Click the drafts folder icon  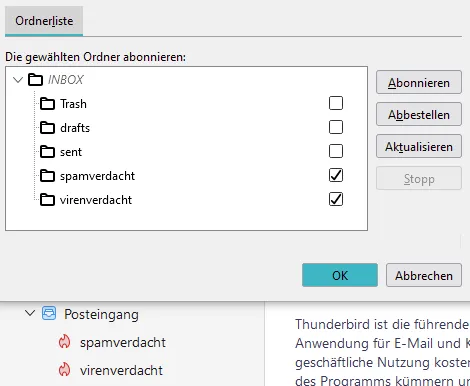[47, 128]
